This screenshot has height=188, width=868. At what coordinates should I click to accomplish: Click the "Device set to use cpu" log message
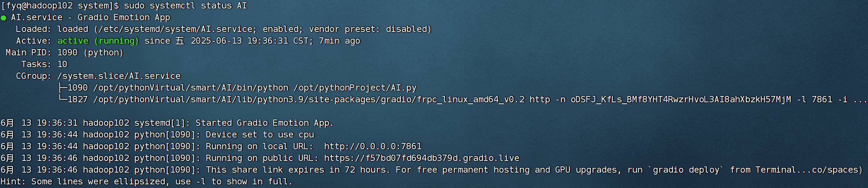tap(260, 134)
